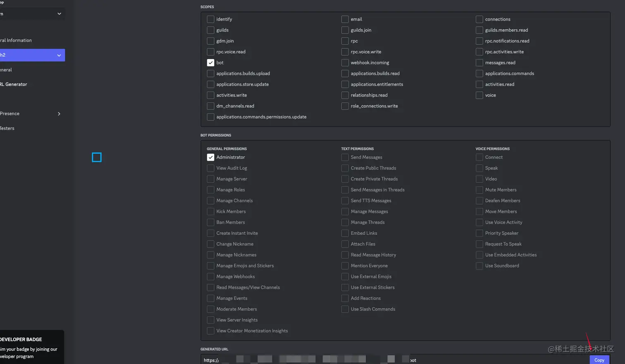Click inside the Generated URL field
Image resolution: width=625 pixels, height=364 pixels.
click(395, 359)
